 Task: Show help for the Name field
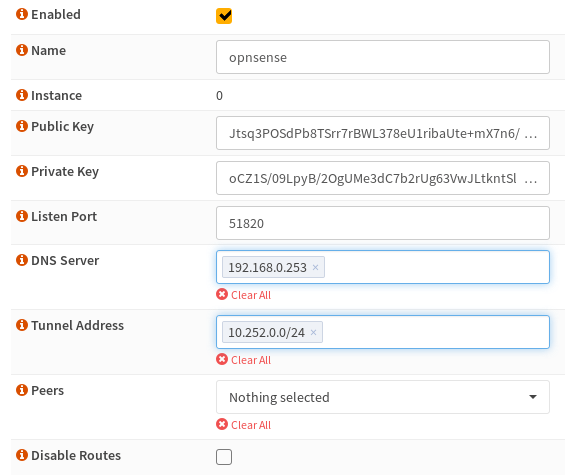tap(22, 50)
